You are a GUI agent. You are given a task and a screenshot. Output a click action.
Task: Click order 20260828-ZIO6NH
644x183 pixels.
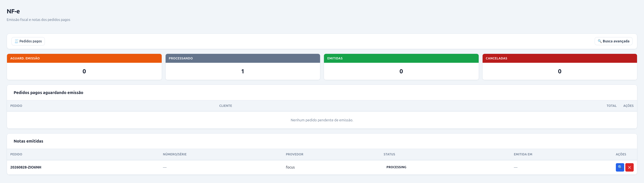point(26,167)
